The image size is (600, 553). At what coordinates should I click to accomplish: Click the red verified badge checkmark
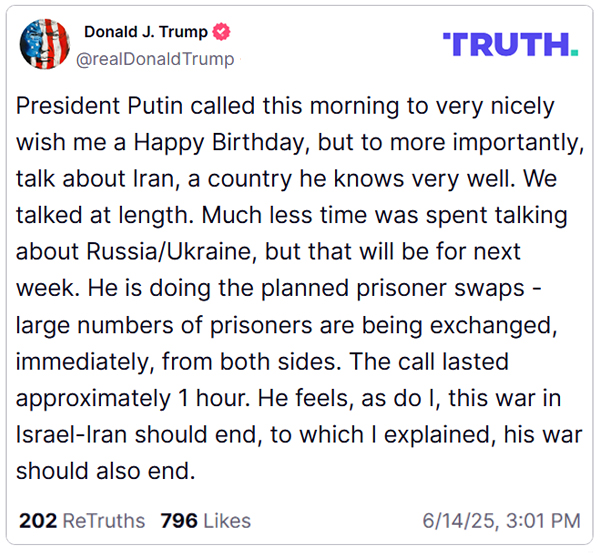(x=221, y=32)
